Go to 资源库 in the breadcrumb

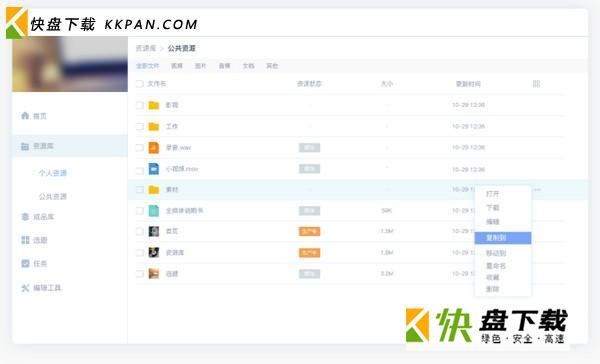pos(146,48)
